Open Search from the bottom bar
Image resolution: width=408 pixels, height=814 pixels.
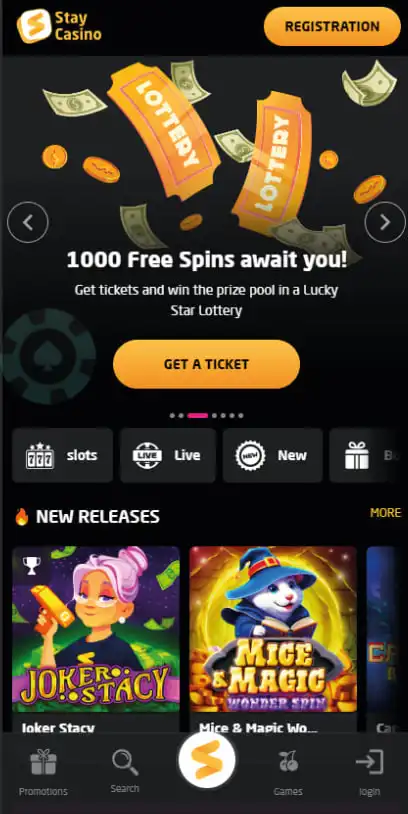point(125,762)
